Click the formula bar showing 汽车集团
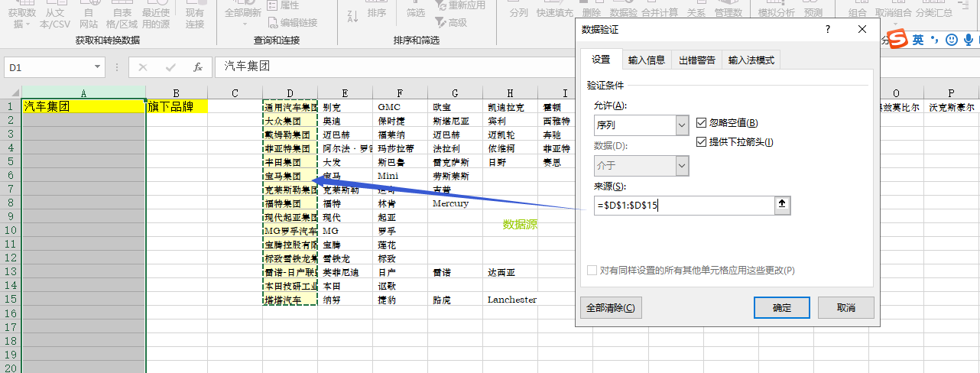 coord(394,67)
